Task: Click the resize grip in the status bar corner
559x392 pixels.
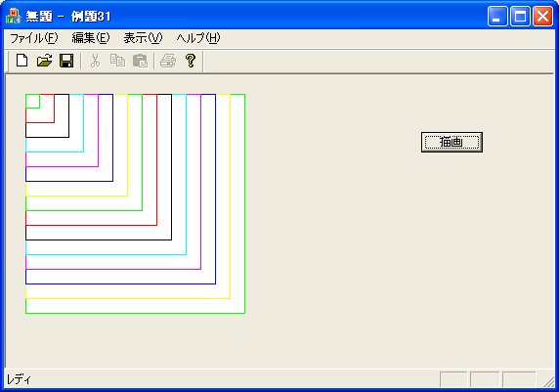Action: click(x=549, y=380)
